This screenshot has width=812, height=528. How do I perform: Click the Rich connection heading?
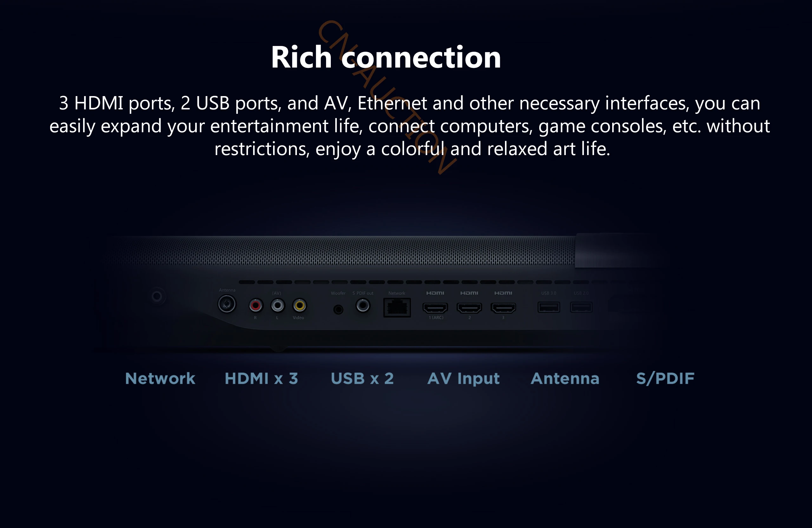[x=386, y=57]
